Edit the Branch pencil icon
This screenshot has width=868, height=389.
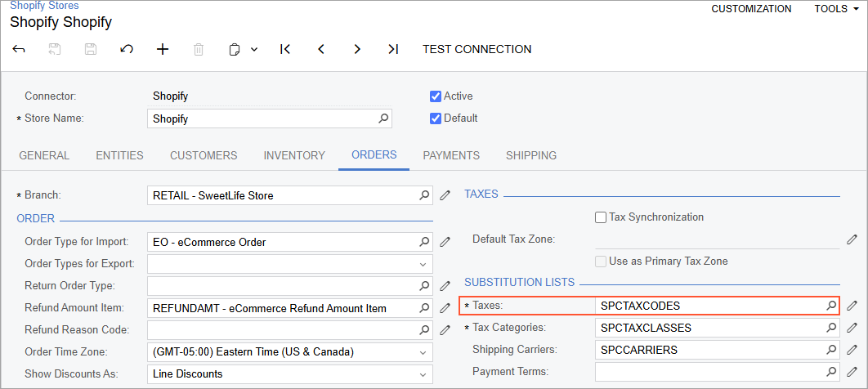coord(445,195)
